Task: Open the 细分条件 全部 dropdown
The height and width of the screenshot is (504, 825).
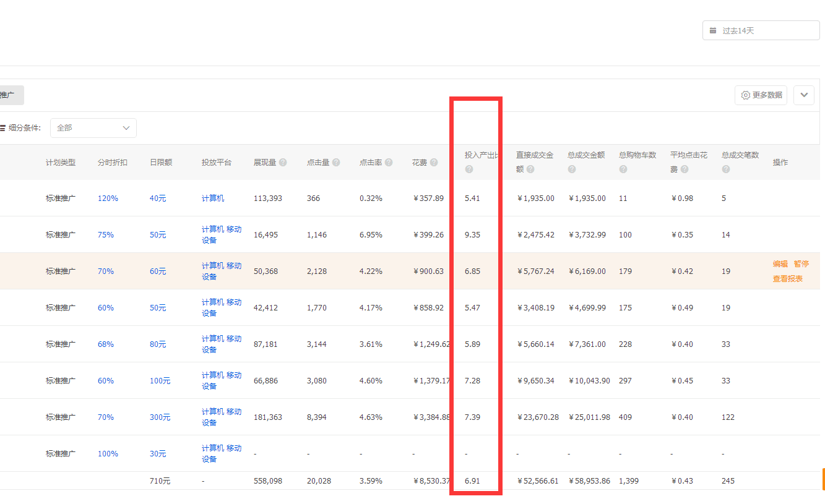Action: pos(93,128)
